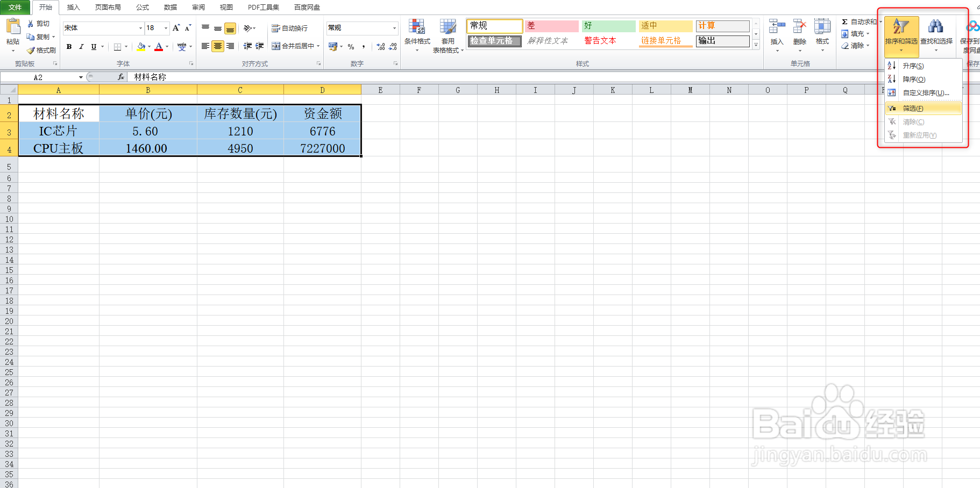This screenshot has width=980, height=488.
Task: Expand the cell styles gallery
Action: point(756,45)
